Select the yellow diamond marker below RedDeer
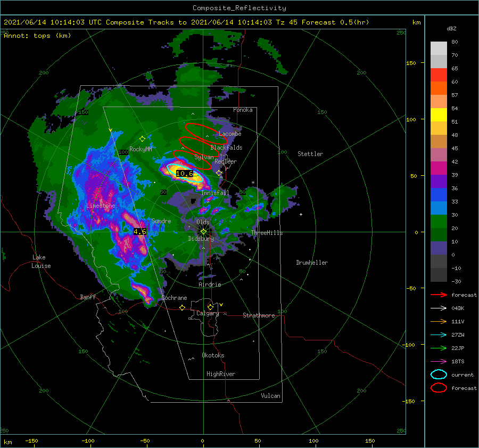 pos(219,173)
